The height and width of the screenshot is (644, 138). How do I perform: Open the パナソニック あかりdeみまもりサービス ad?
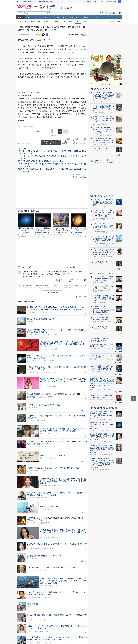(43, 405)
